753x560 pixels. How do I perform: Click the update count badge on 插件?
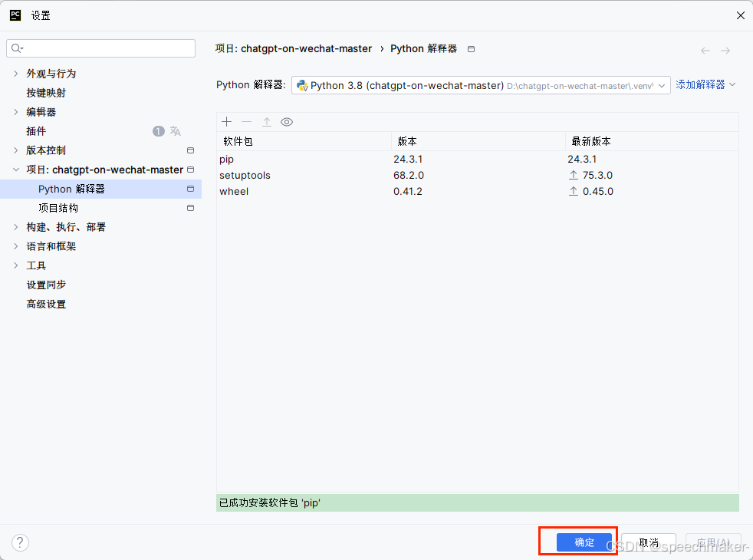click(x=159, y=131)
